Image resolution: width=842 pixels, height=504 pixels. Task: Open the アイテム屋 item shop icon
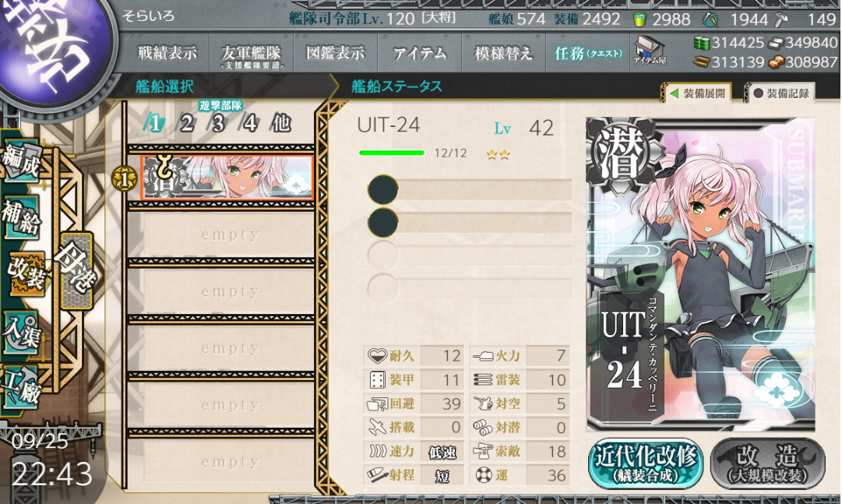(x=649, y=51)
